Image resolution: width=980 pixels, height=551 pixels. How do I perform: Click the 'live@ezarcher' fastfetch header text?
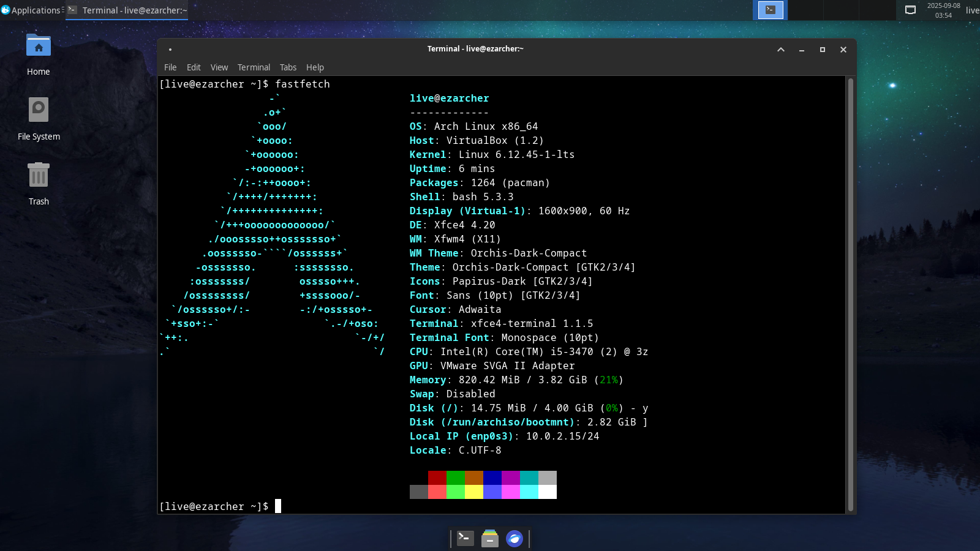[x=450, y=98]
